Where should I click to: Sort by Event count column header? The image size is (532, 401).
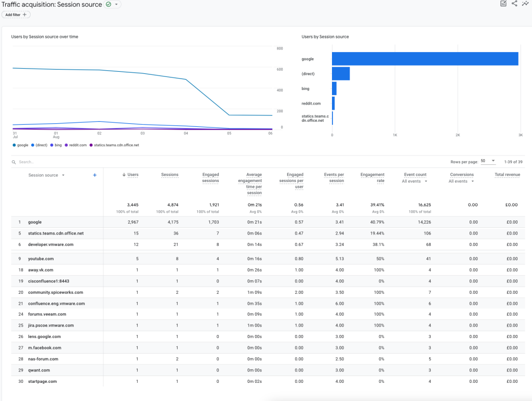pyautogui.click(x=415, y=175)
